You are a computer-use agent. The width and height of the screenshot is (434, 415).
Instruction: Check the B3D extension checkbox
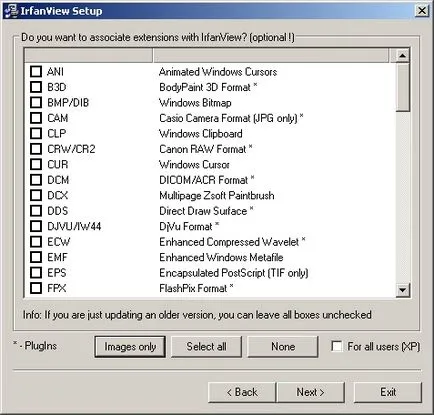pyautogui.click(x=36, y=87)
